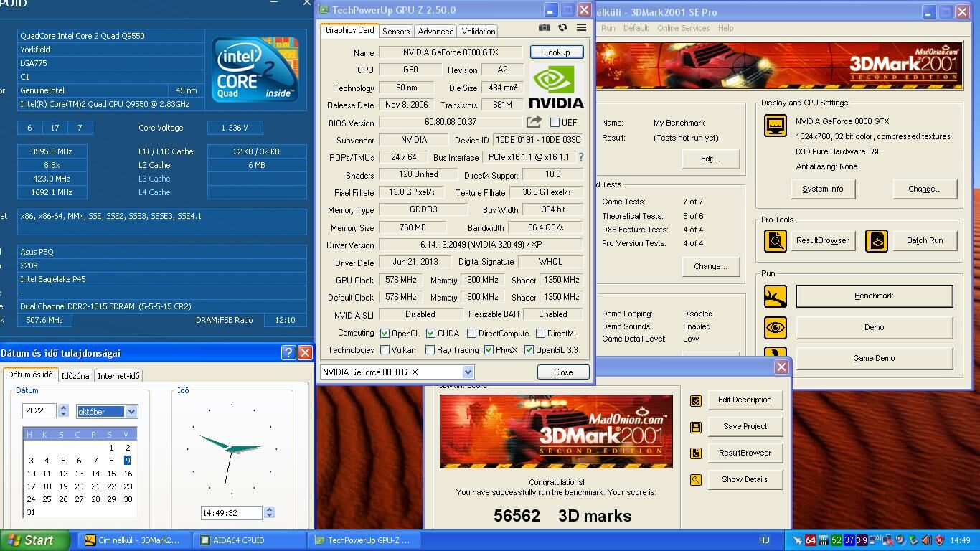Image resolution: width=980 pixels, height=551 pixels.
Task: Click the monitor icon in Display and CPU Settings
Action: tap(775, 125)
